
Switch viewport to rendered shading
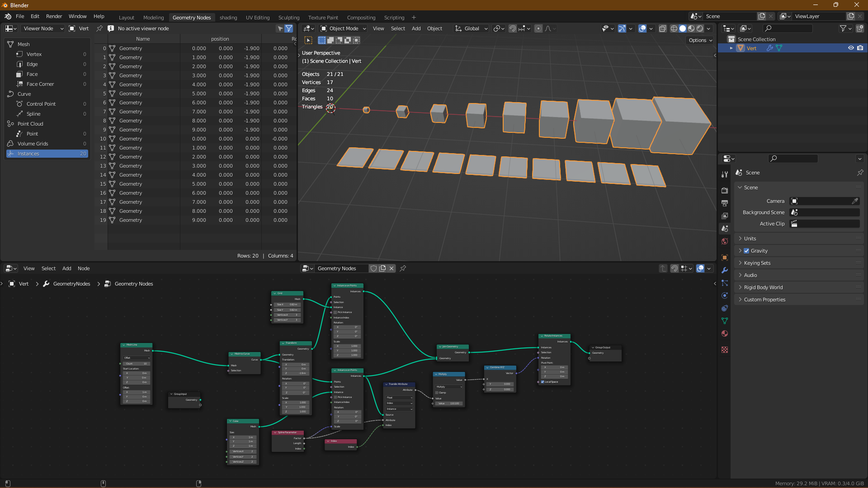[700, 28]
